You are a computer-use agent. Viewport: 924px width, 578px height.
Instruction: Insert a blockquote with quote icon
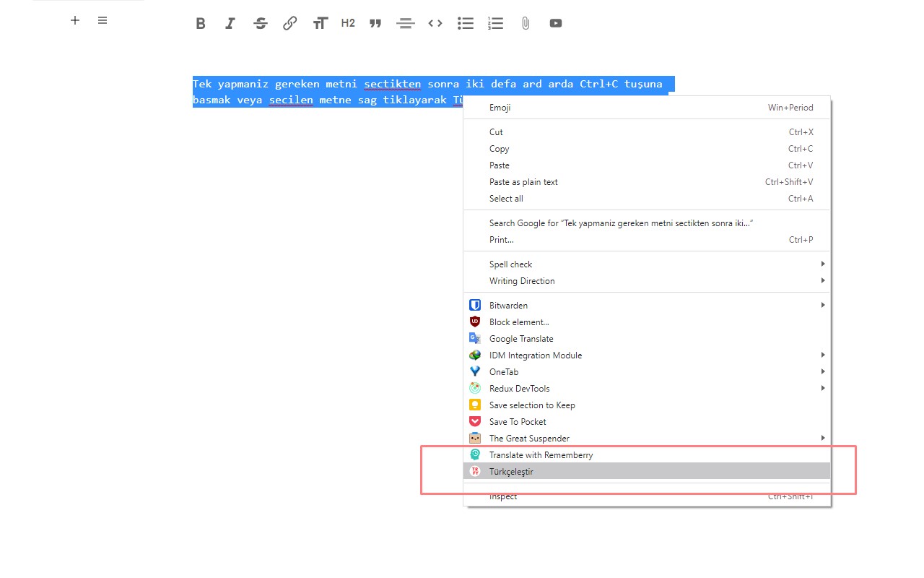tap(375, 23)
